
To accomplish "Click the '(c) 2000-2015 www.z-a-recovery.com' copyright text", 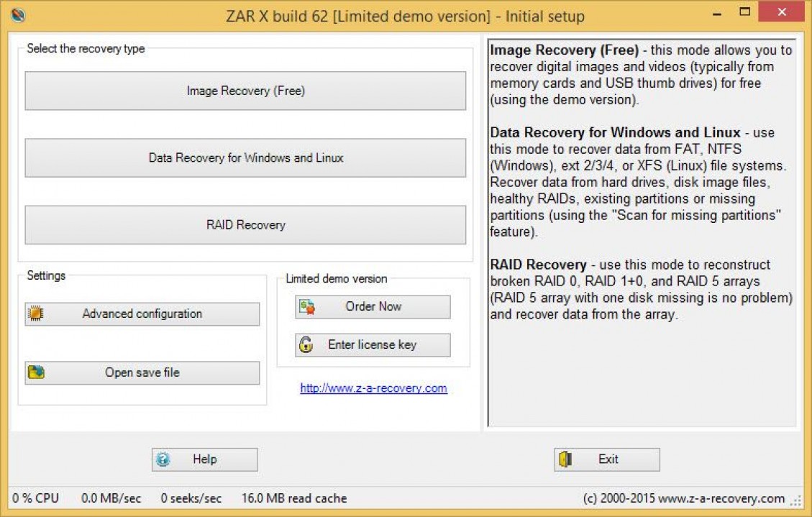I will pos(683,498).
